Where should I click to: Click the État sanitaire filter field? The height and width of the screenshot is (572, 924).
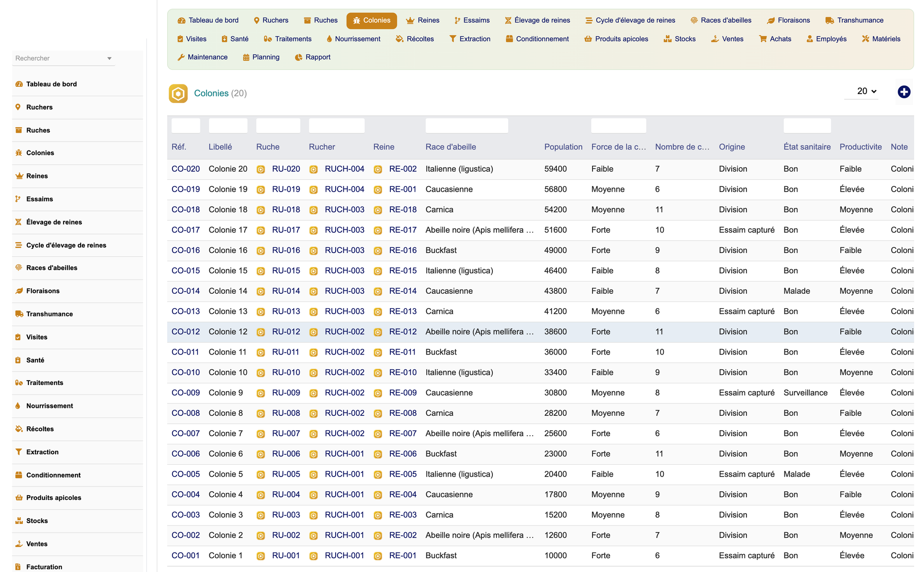pos(807,126)
